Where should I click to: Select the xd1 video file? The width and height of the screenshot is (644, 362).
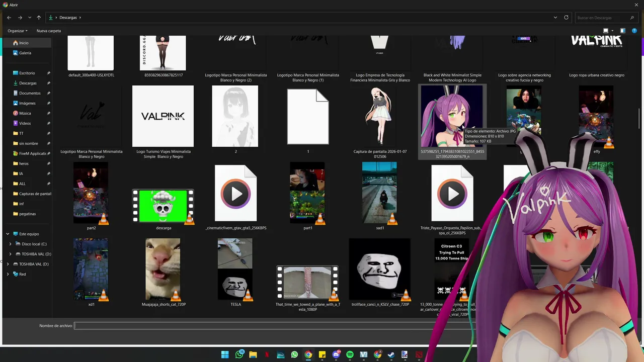[x=91, y=269]
